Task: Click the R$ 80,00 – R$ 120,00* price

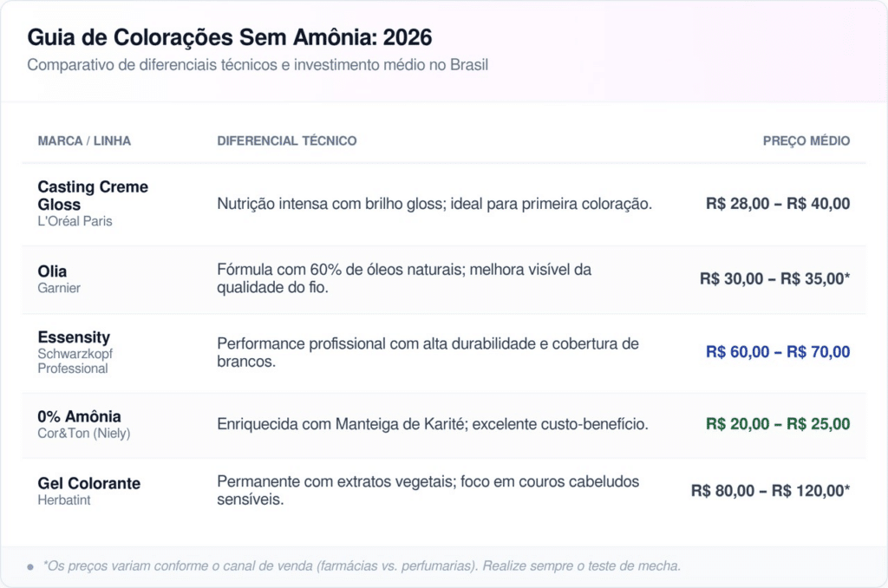Action: [770, 490]
